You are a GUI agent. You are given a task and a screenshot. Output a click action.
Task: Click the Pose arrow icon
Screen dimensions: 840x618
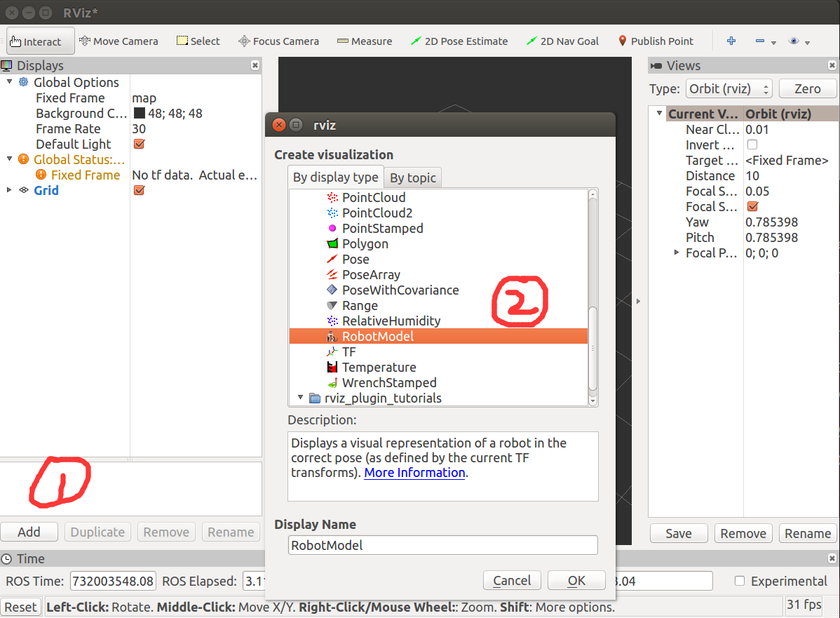(x=332, y=260)
